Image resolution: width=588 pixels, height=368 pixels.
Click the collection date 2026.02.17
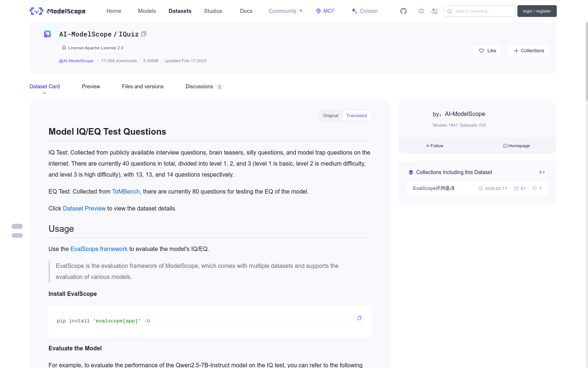[x=493, y=188]
